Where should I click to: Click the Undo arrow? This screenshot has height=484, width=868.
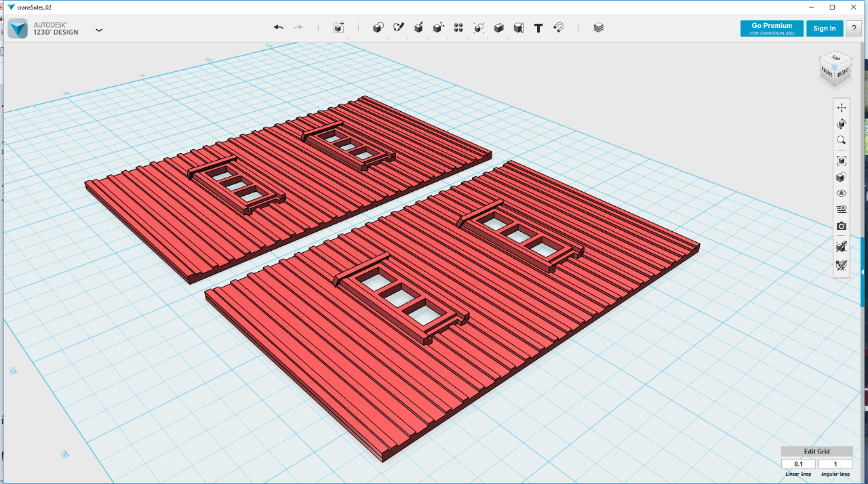[279, 28]
